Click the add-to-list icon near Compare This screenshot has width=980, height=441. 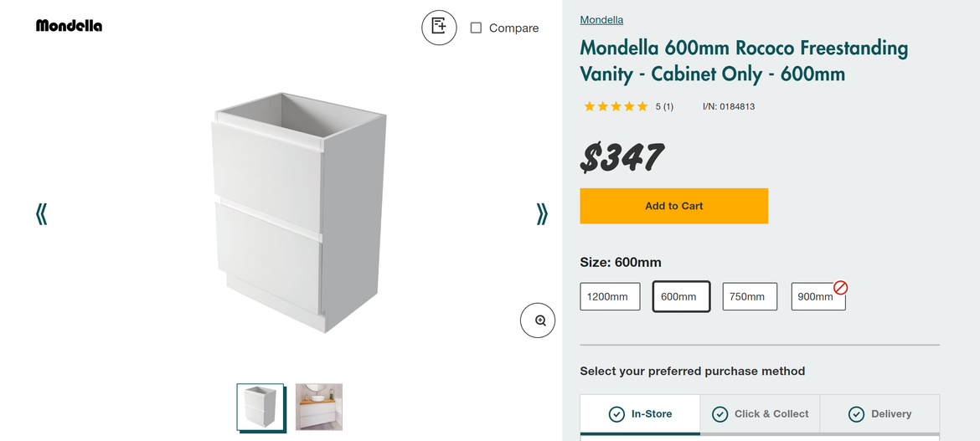click(x=439, y=27)
